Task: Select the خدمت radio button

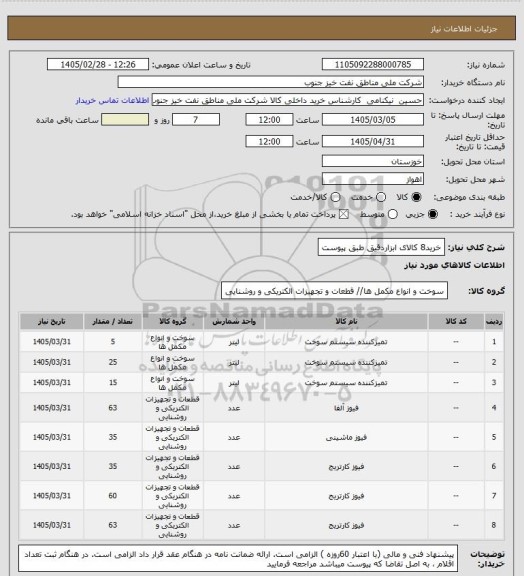Action: 381,197
